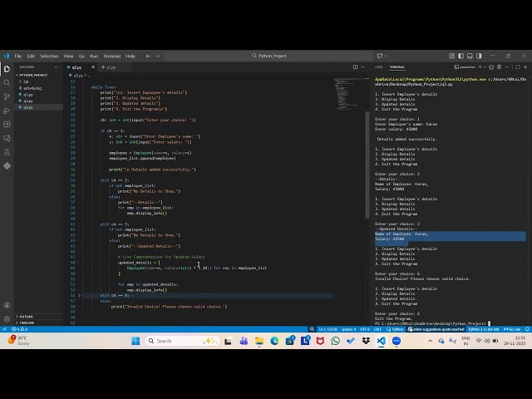Click the editor vertical scrollbar
Screen dimensions: 532x399
tap(367, 165)
